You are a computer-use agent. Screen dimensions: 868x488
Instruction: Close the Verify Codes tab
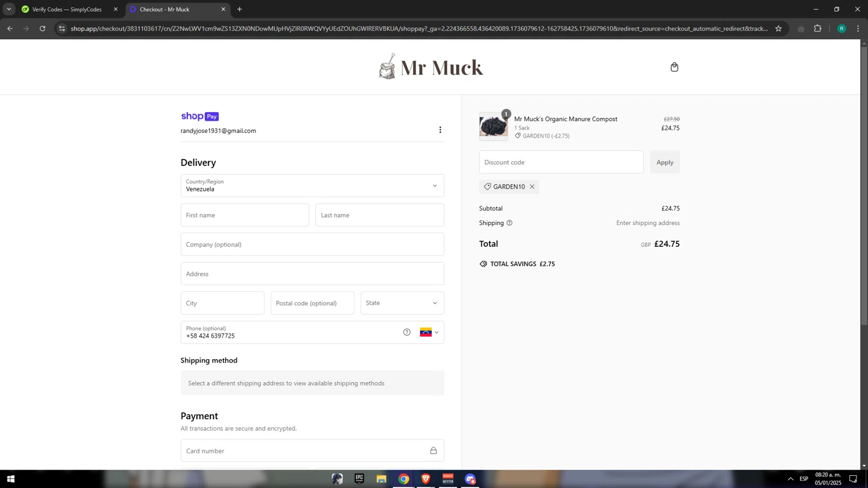pos(116,9)
